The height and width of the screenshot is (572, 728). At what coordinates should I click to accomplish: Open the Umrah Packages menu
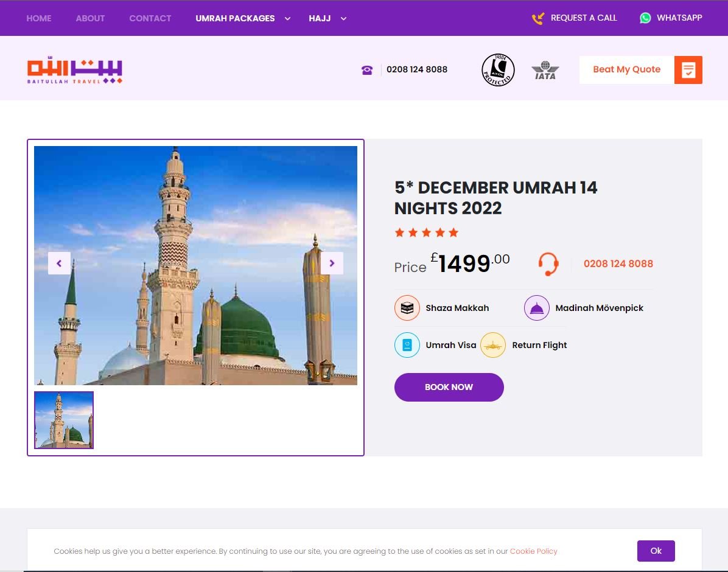pos(235,19)
